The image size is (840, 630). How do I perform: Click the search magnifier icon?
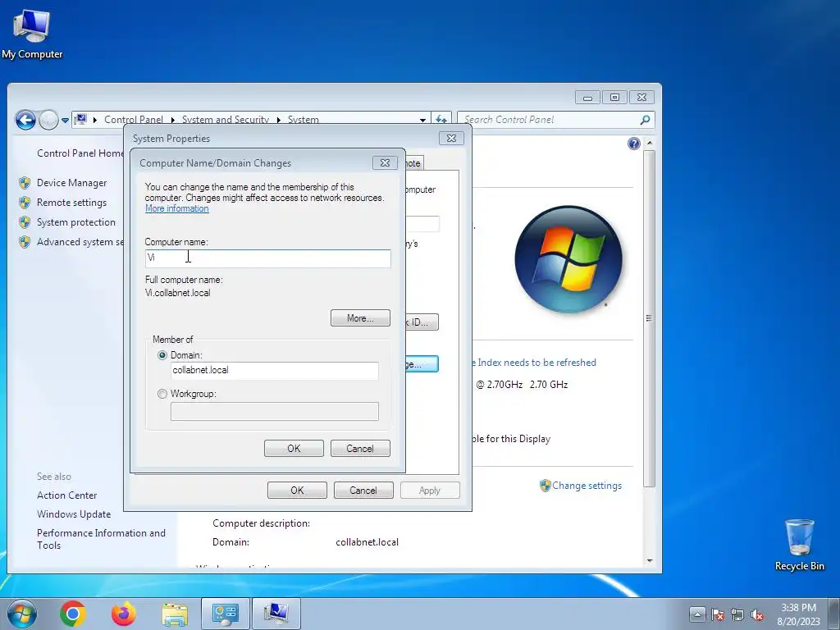point(645,120)
